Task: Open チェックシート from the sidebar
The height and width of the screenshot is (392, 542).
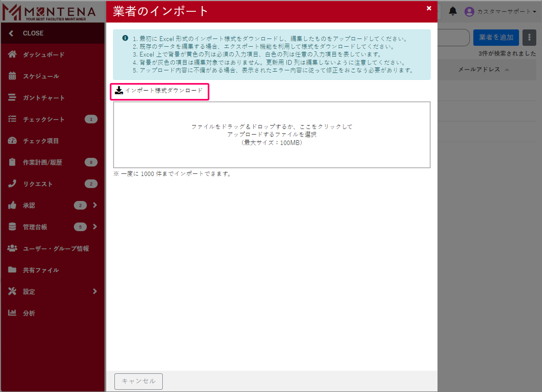Action: (x=43, y=119)
